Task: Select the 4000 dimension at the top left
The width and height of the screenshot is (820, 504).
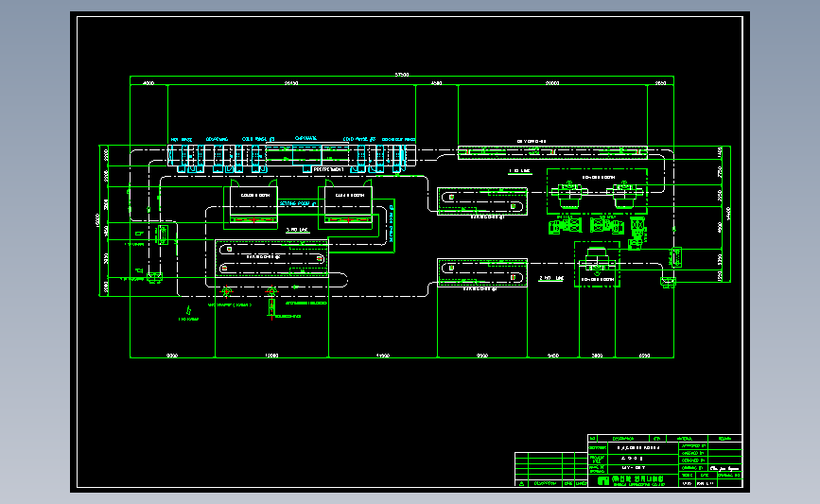Action: point(148,83)
